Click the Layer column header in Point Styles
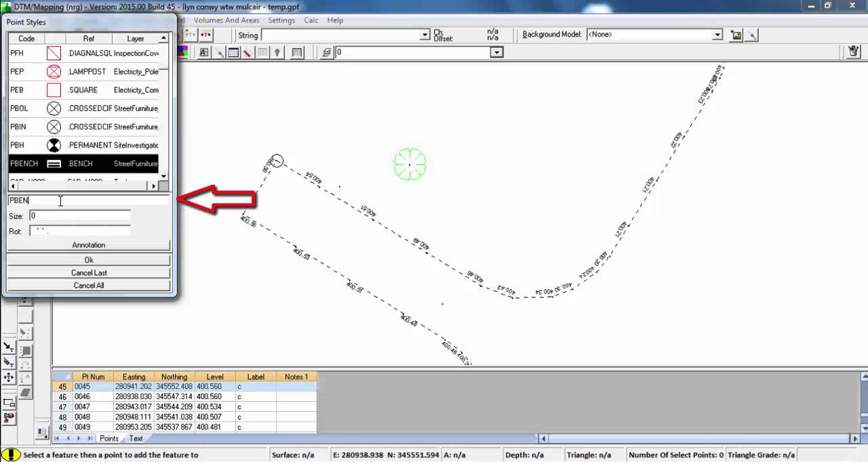 (x=135, y=39)
